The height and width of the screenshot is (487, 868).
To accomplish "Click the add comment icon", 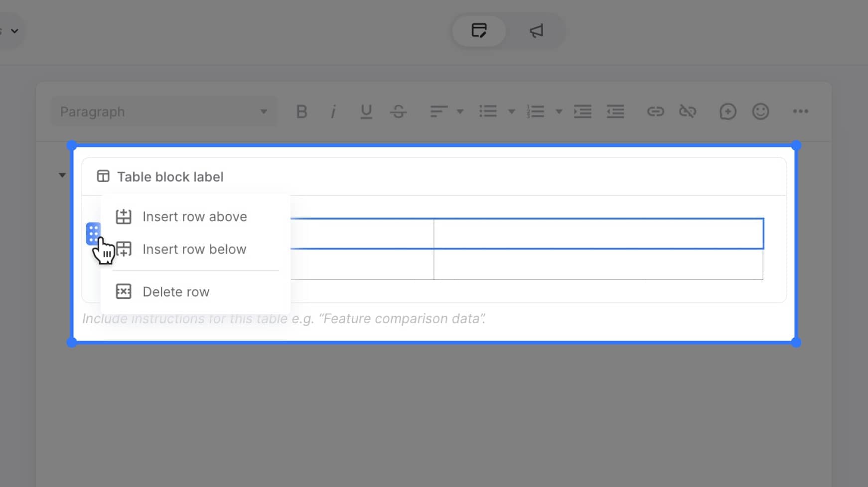I will (x=727, y=112).
